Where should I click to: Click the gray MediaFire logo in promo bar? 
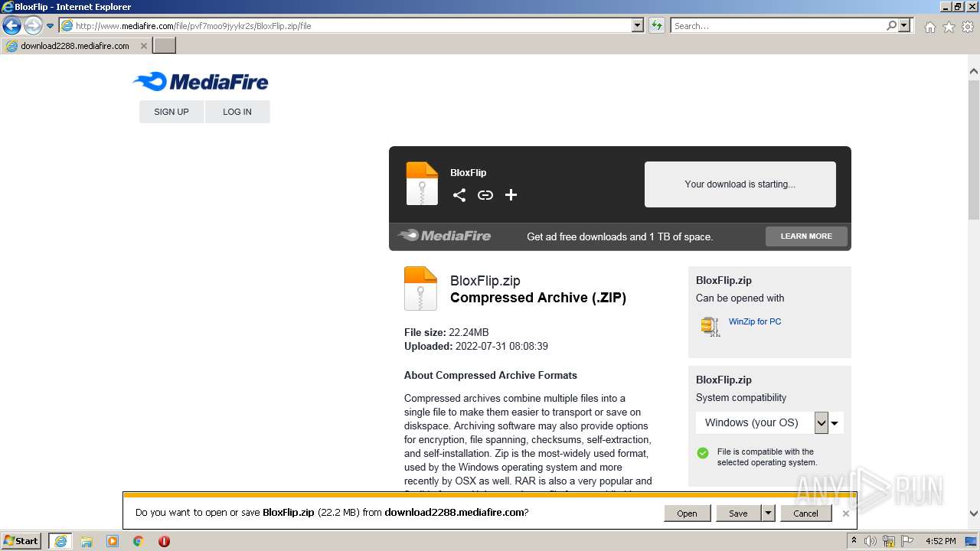445,236
